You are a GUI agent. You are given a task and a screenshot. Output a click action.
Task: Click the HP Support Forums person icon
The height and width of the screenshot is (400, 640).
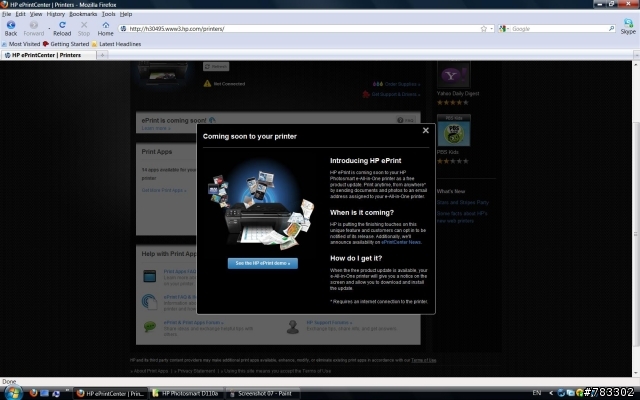pos(292,327)
